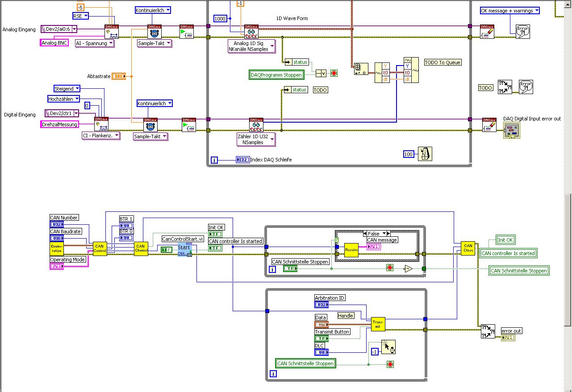This screenshot has width=572, height=392.
Task: Select the DAQ Digital Input error out cluster indicator
Action: point(512,130)
